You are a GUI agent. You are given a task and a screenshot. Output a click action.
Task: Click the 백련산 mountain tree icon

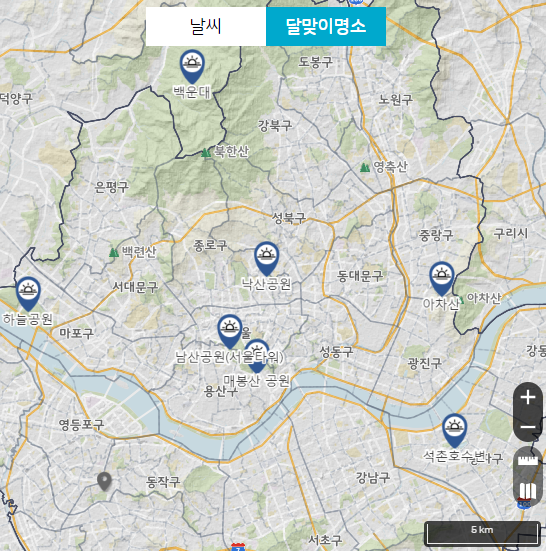pyautogui.click(x=113, y=252)
